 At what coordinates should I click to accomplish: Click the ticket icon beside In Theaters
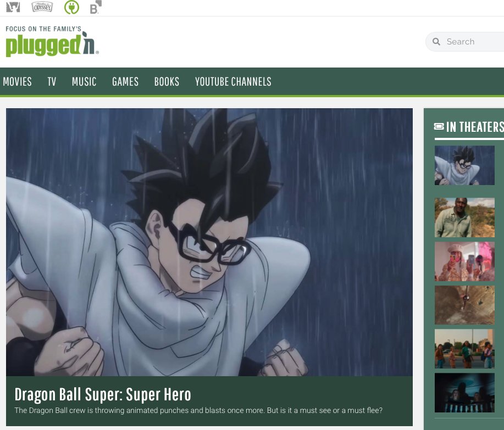point(439,127)
